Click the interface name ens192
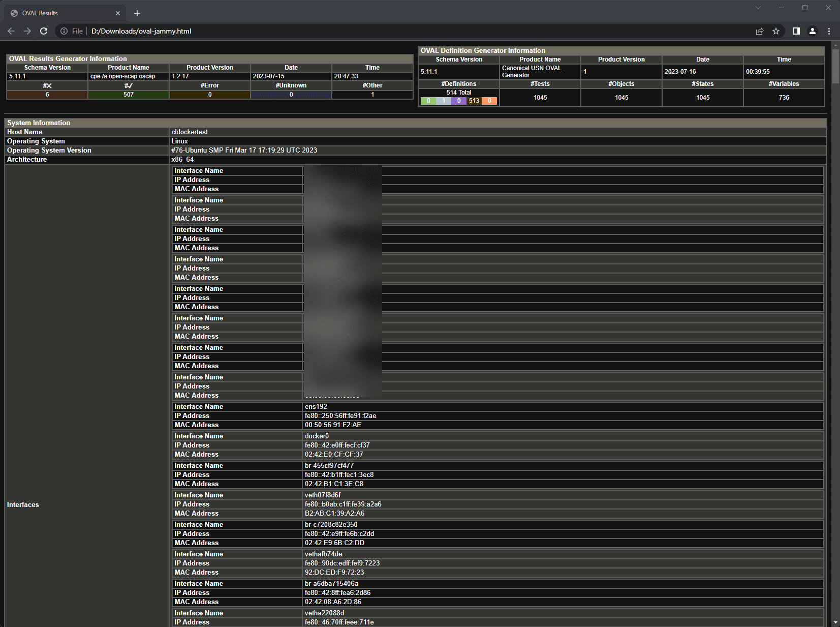The height and width of the screenshot is (627, 840). click(316, 407)
